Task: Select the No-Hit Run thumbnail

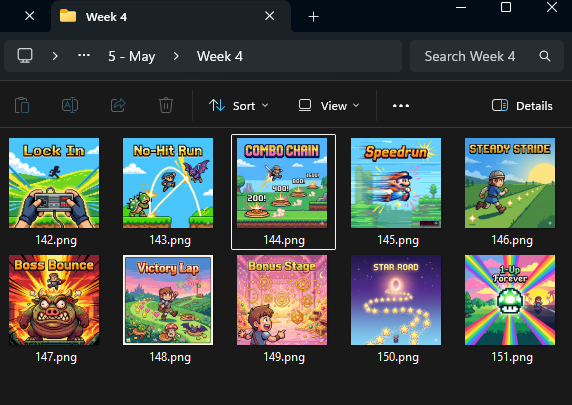Action: point(168,183)
